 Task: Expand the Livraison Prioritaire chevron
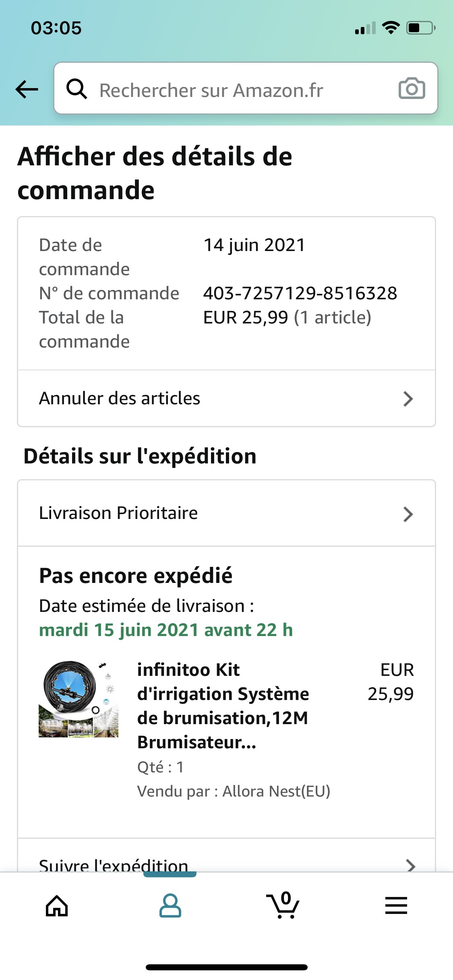[x=408, y=514]
